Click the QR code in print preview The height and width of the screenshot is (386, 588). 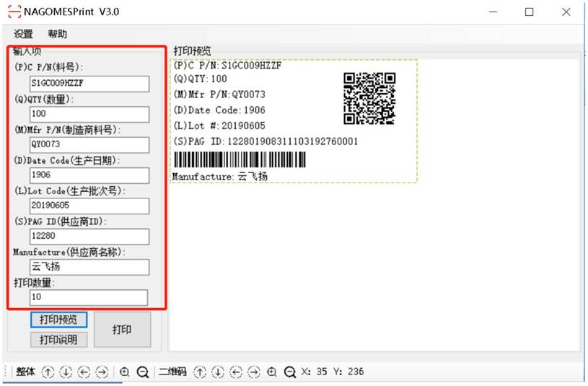pyautogui.click(x=369, y=98)
